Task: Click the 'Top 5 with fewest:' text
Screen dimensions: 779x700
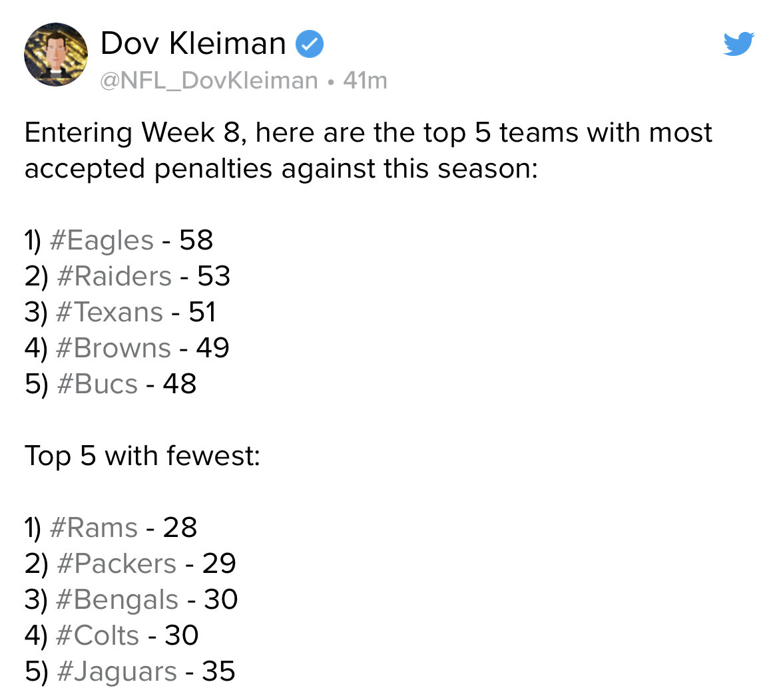Action: click(x=142, y=456)
